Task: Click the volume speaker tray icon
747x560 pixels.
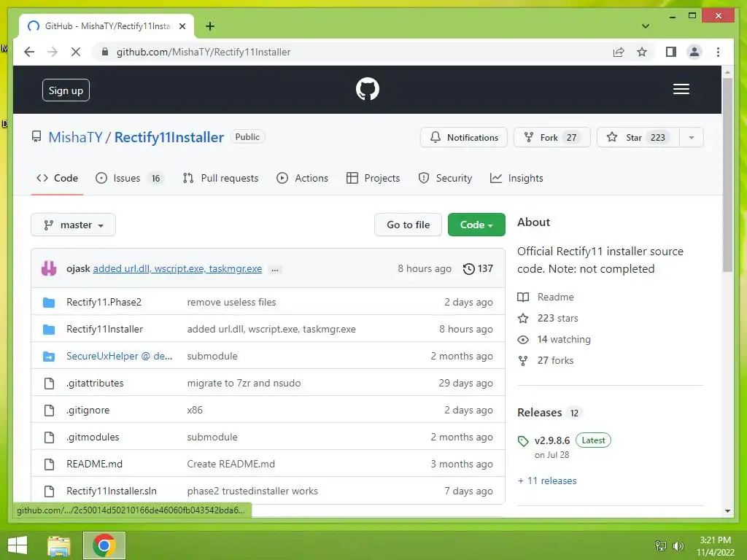Action: pyautogui.click(x=678, y=545)
